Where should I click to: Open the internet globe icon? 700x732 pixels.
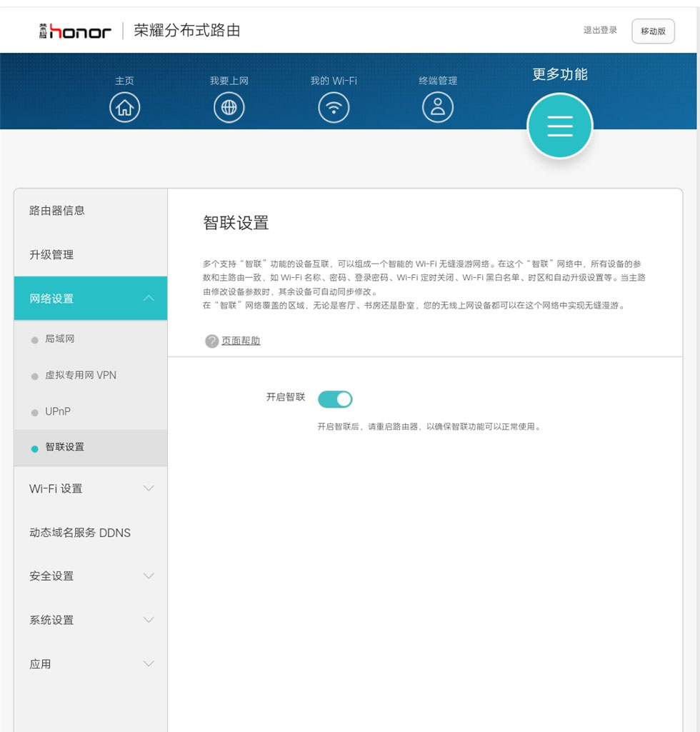(x=229, y=108)
